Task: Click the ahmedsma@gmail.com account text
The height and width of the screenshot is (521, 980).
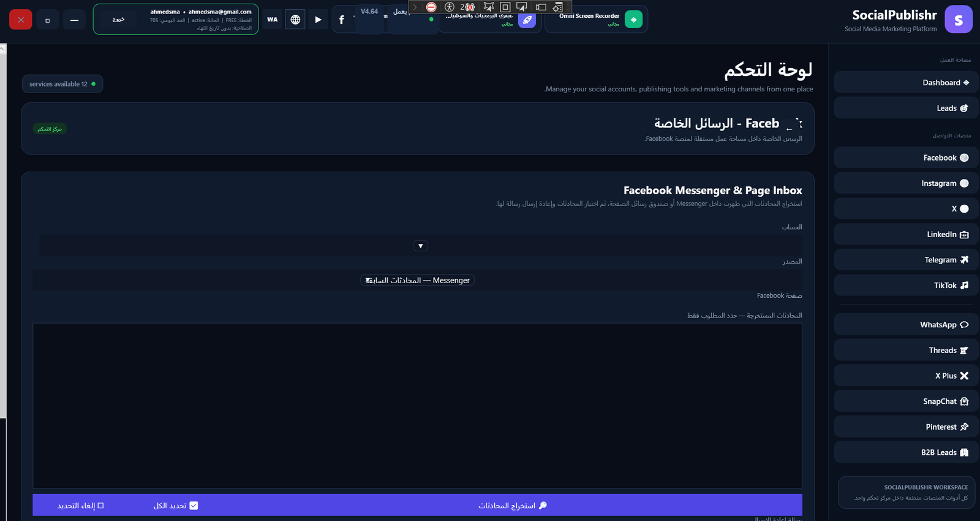Action: (x=220, y=12)
